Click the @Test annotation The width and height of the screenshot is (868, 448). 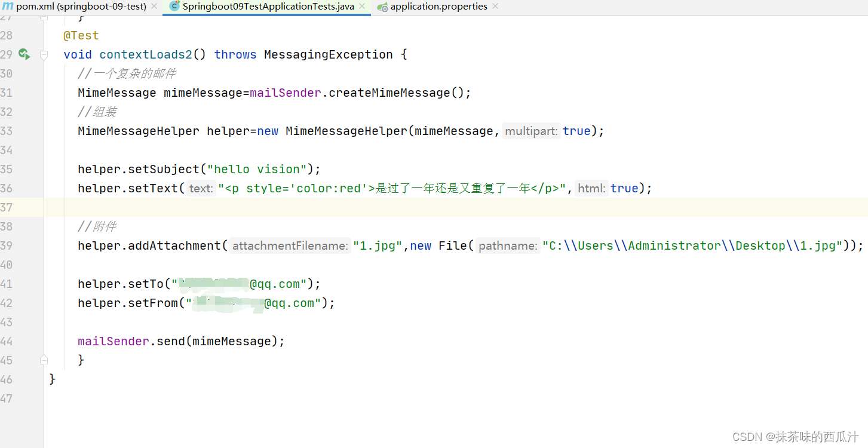(x=81, y=35)
